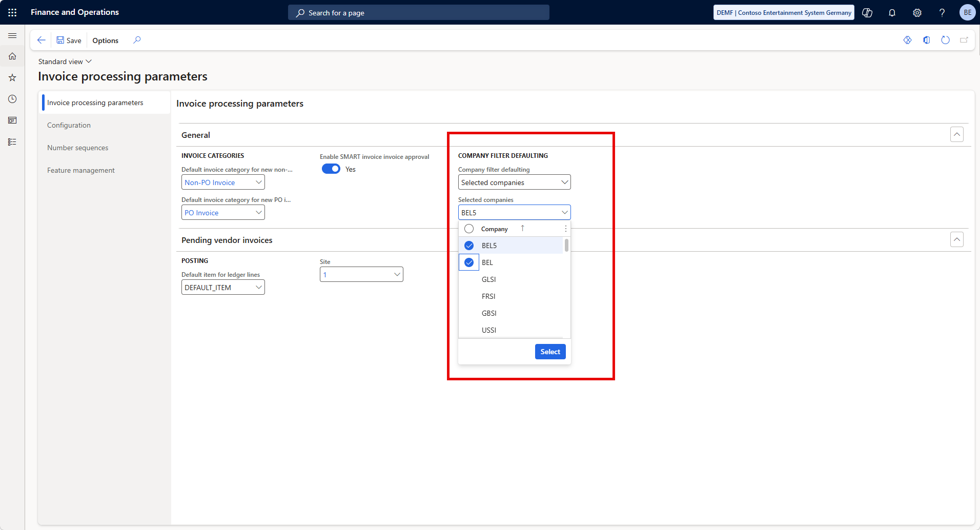Open the notifications bell

click(892, 13)
